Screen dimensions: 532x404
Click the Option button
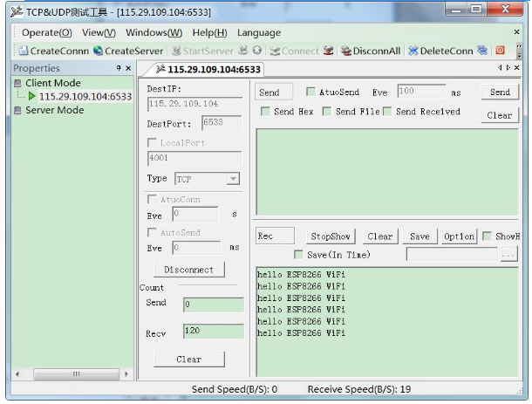[460, 236]
